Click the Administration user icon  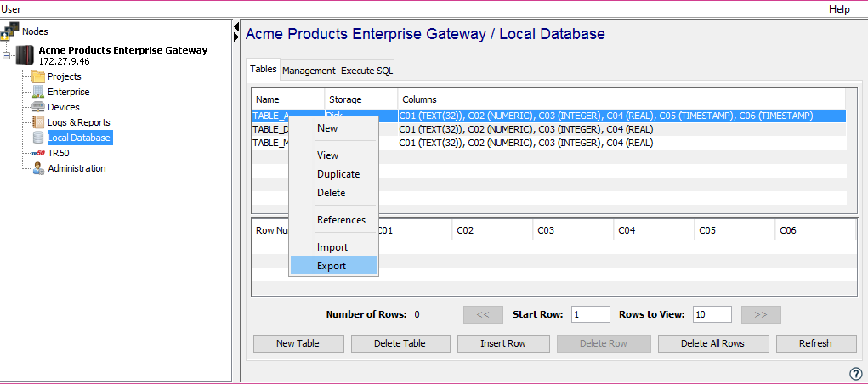[38, 168]
